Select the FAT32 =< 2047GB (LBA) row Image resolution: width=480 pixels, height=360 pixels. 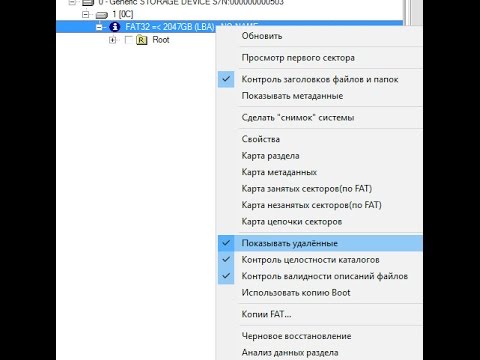(x=229, y=27)
